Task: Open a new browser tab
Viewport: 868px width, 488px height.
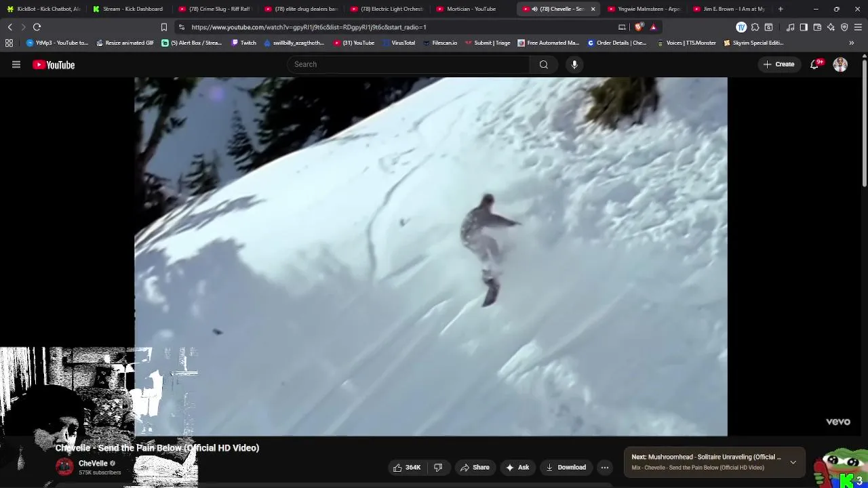Action: point(781,9)
